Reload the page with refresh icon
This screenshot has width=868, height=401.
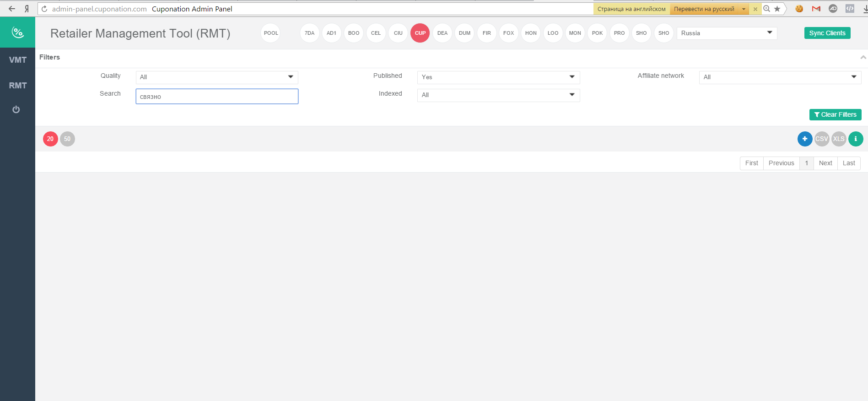tap(44, 9)
